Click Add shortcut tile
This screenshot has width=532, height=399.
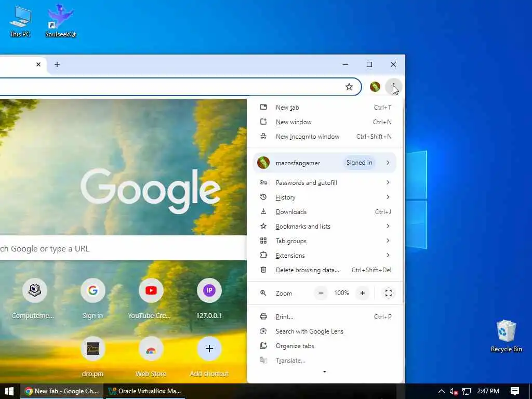(209, 357)
